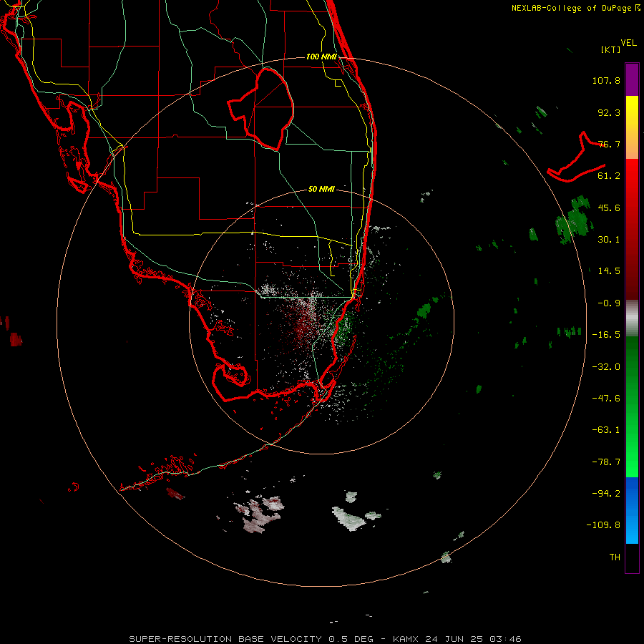The width and height of the screenshot is (644, 644).
Task: Click the 30.1 velocity scale value
Action: pos(609,240)
